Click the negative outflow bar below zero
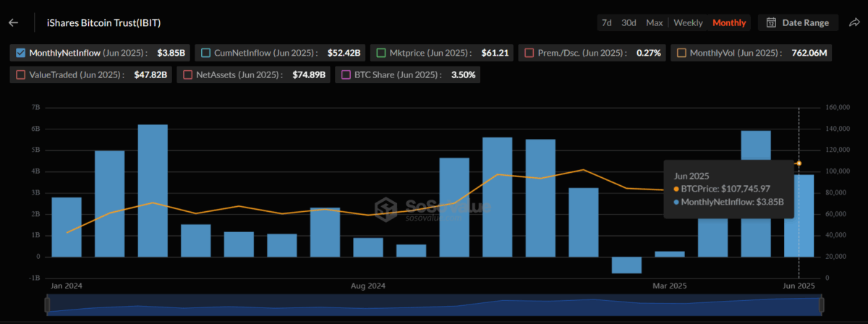The image size is (868, 324). tap(626, 265)
